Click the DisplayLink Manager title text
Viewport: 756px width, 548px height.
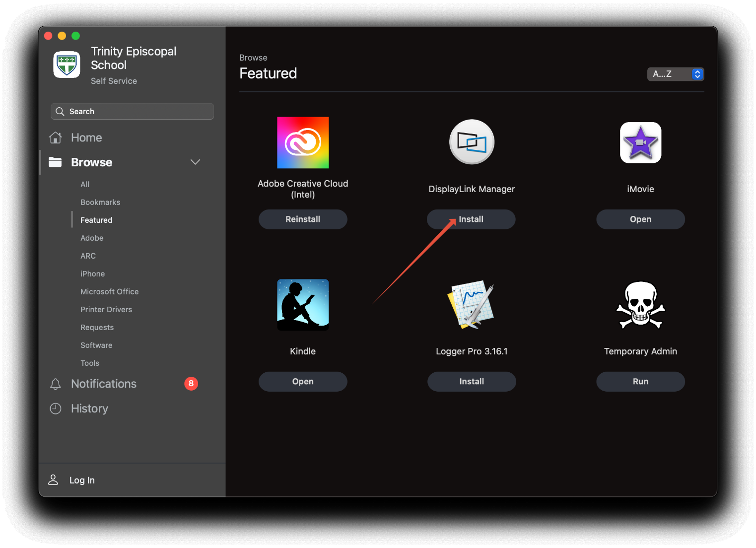coord(472,189)
